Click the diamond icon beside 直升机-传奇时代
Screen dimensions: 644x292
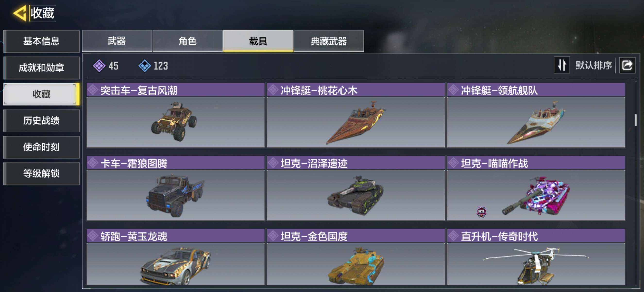453,236
